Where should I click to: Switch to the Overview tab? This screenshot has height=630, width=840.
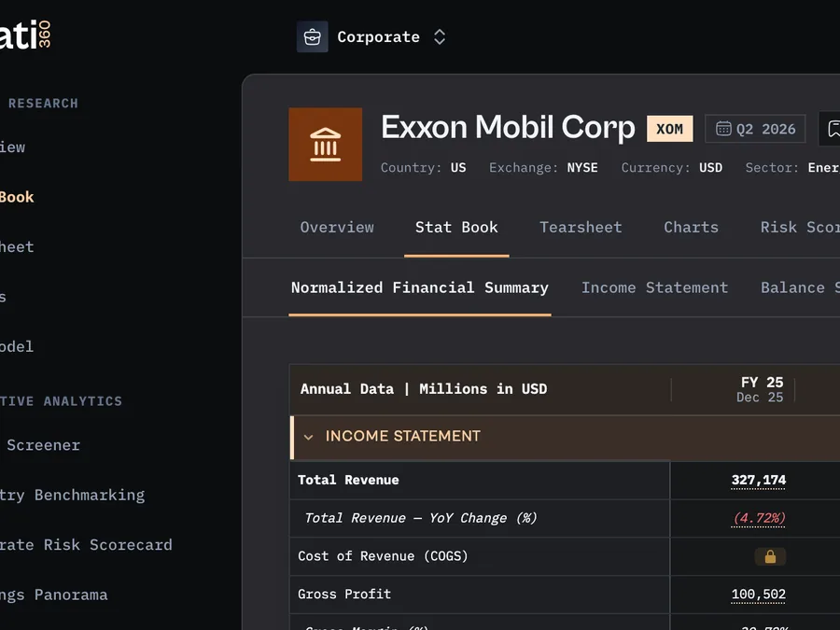click(337, 227)
